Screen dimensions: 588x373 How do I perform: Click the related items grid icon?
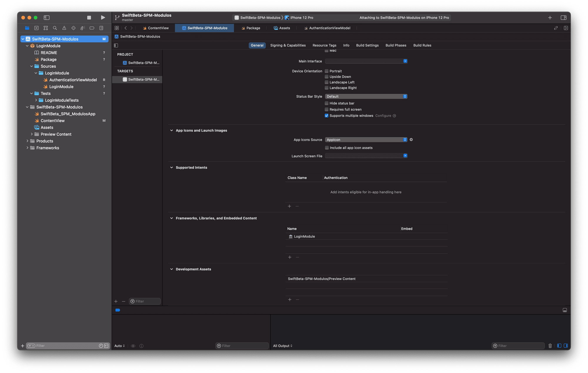[x=117, y=28]
